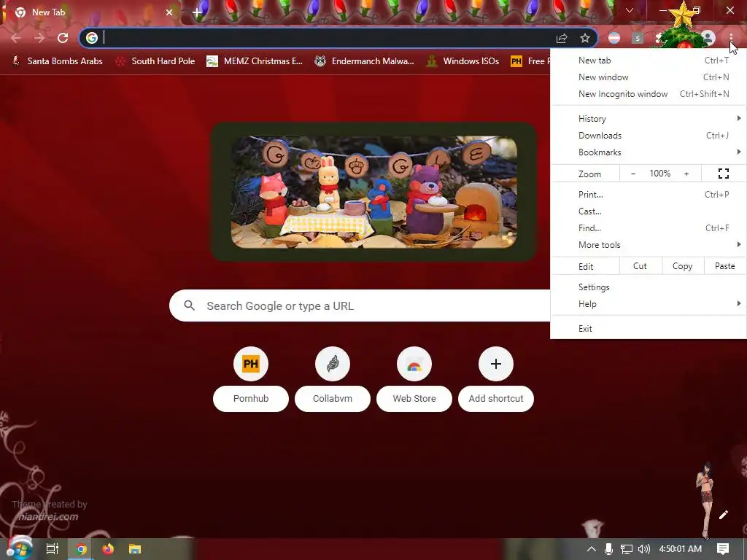Open a new tab with the plus icon

pyautogui.click(x=197, y=12)
